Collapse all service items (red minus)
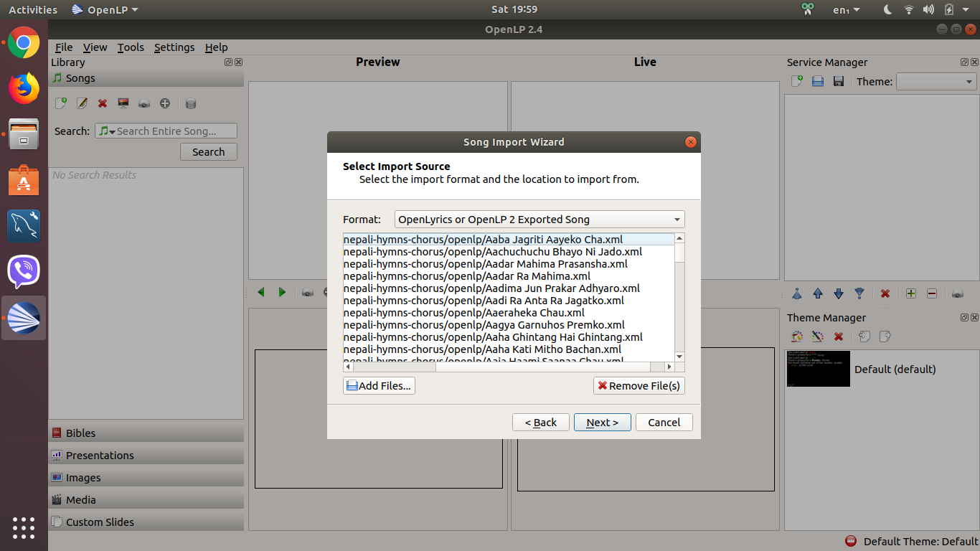The height and width of the screenshot is (551, 980). [x=932, y=293]
